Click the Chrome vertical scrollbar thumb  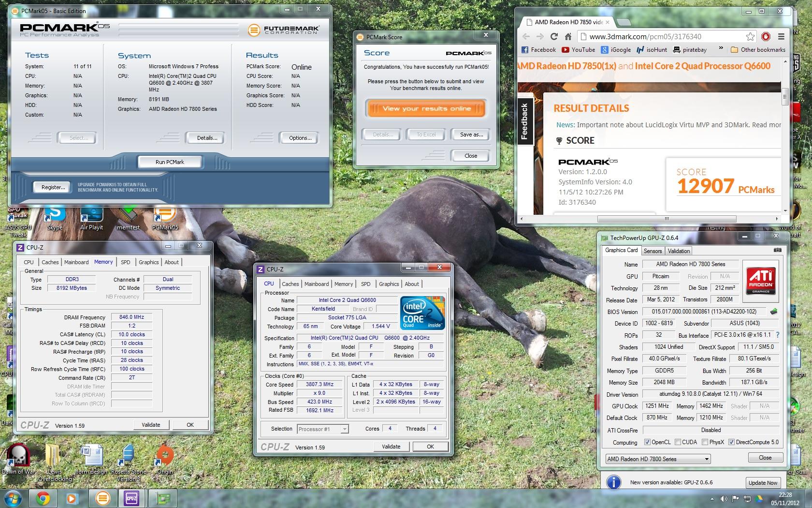point(785,97)
